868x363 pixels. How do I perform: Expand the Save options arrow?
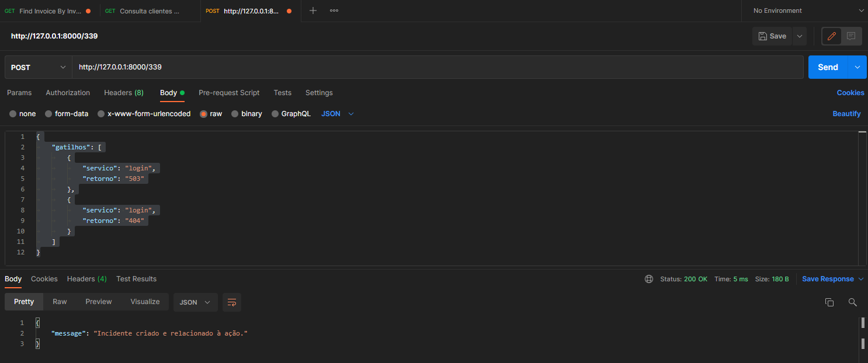pos(800,36)
